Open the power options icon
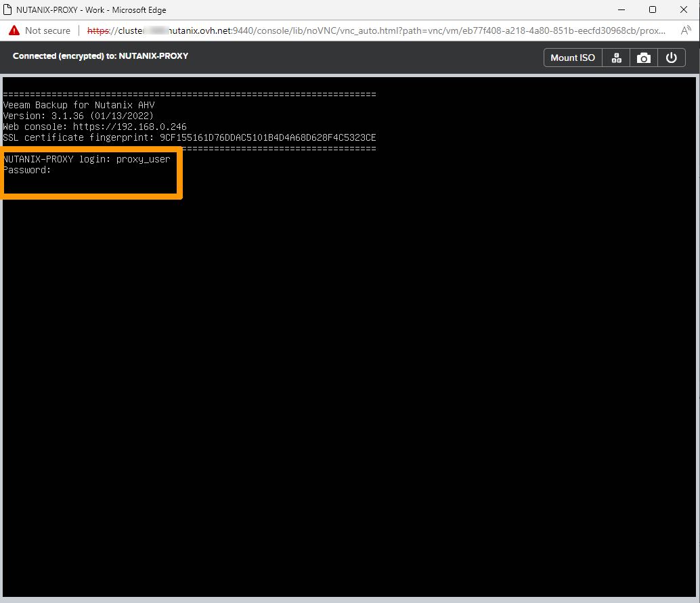 coord(671,58)
